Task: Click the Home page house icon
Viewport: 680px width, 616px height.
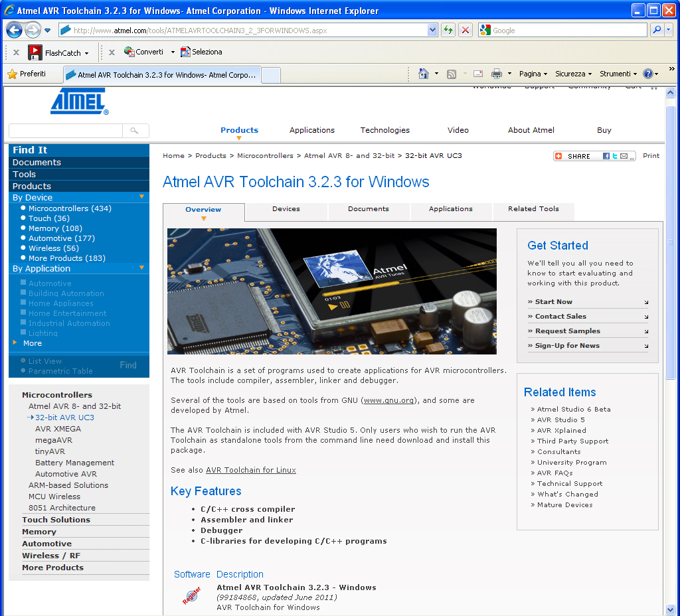Action: pos(424,74)
